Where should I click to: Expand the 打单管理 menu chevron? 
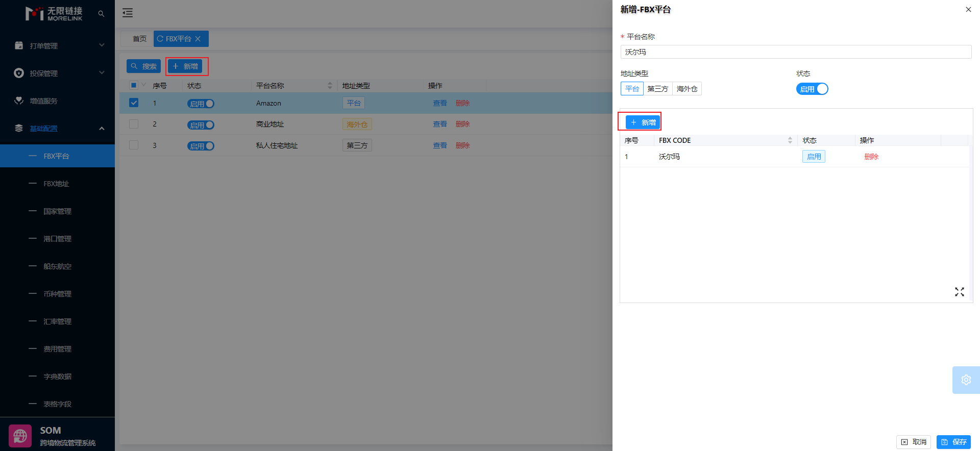[102, 45]
